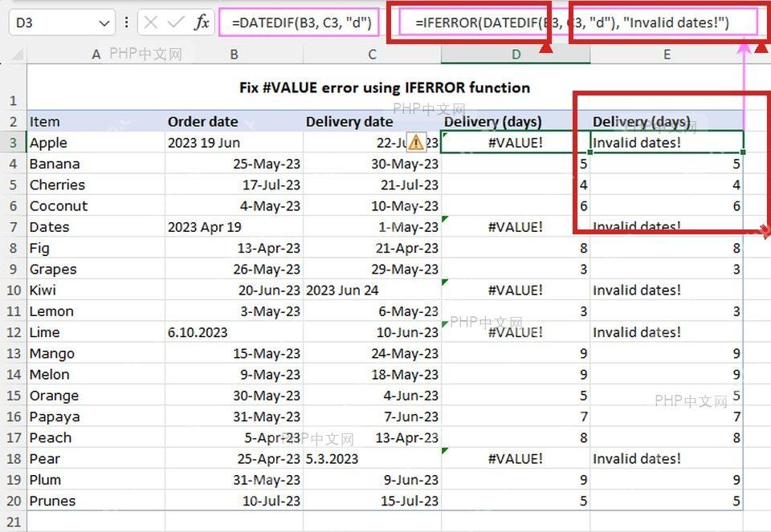The image size is (771, 532).
Task: Click the error warning icon in C3
Action: 416,142
